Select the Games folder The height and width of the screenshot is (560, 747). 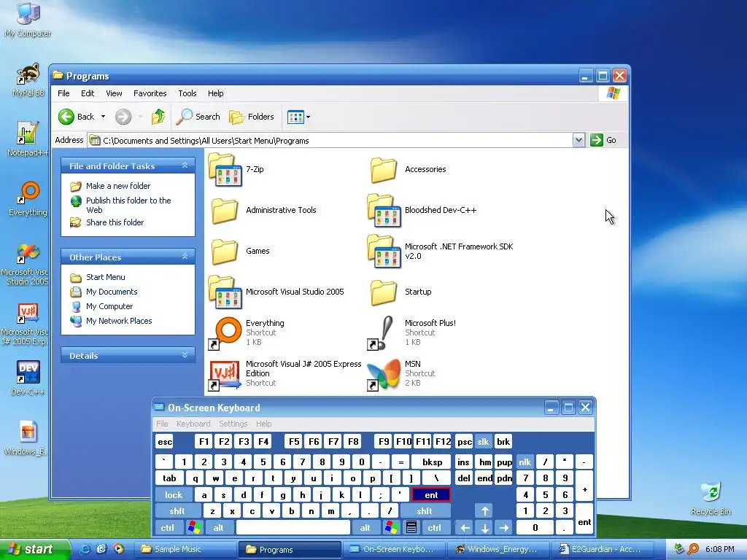(x=225, y=251)
